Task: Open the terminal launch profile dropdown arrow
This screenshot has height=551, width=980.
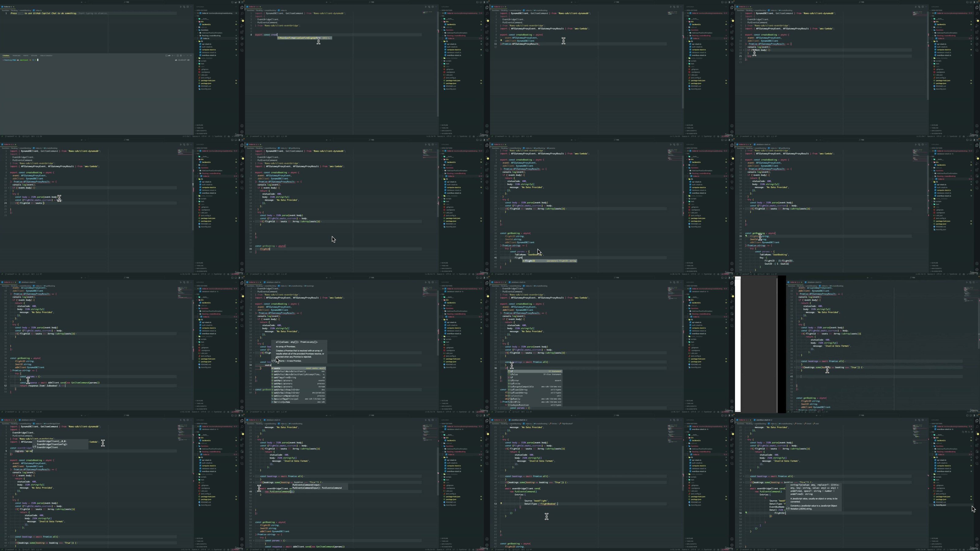Action: pyautogui.click(x=175, y=56)
